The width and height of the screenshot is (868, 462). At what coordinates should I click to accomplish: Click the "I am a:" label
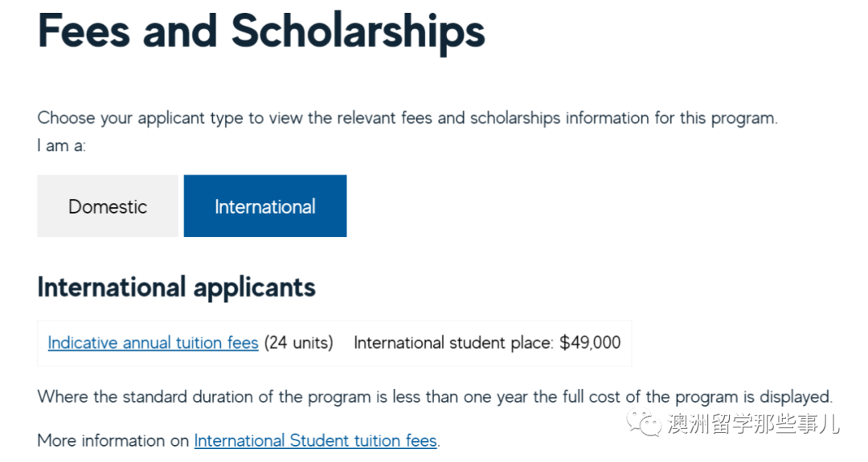click(x=61, y=146)
